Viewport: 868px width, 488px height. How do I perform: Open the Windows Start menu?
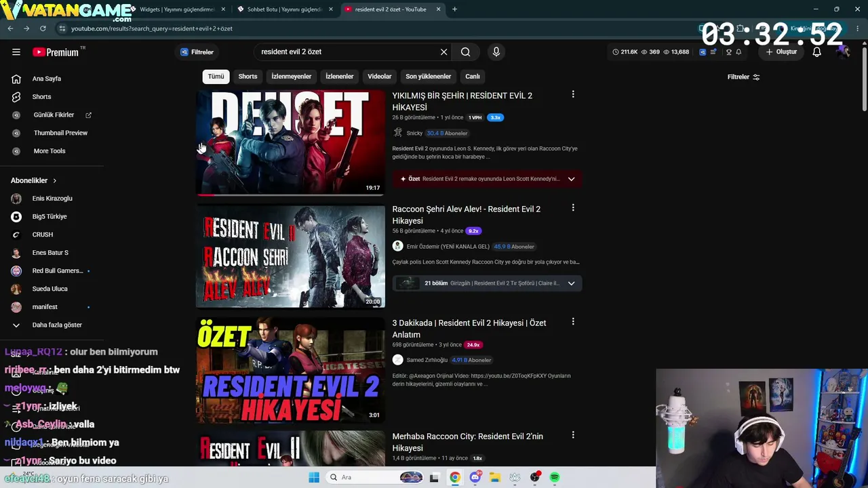coord(314,477)
